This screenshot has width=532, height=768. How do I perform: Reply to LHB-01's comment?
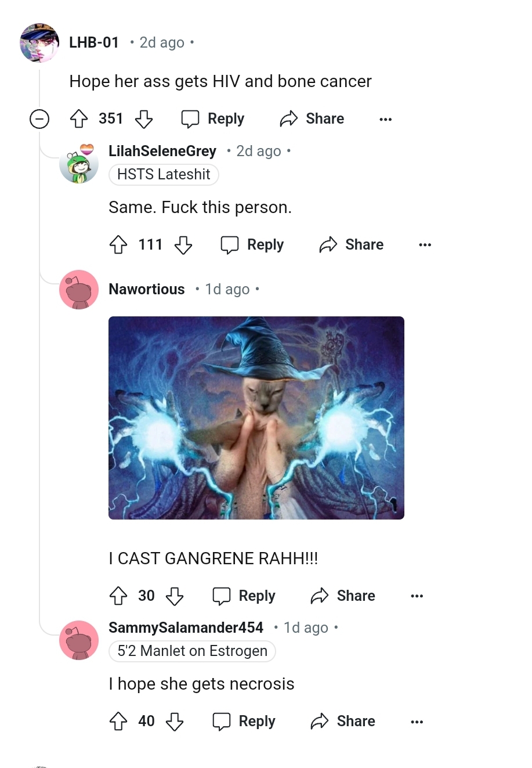coord(213,119)
